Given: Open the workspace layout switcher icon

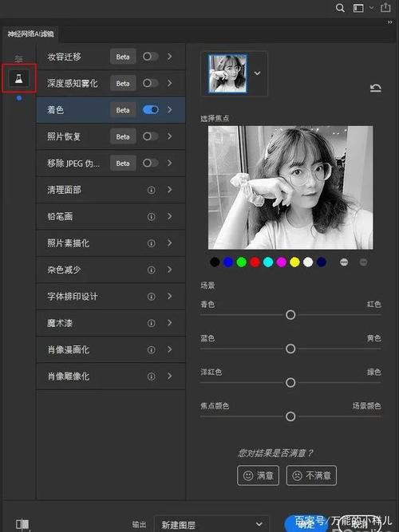Looking at the screenshot, I should 358,8.
